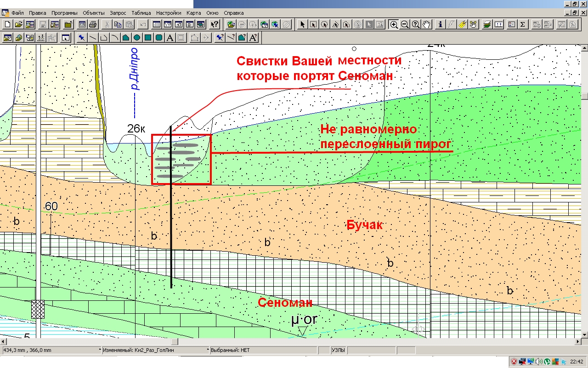Screen dimensions: 588x368
Task: Select the Line drawing tool
Action: (93, 38)
